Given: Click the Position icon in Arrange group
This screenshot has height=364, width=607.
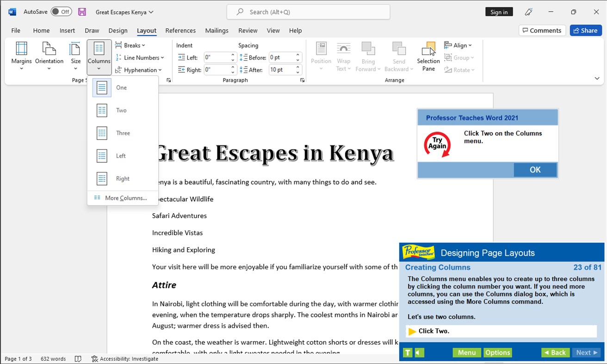Looking at the screenshot, I should 321,56.
